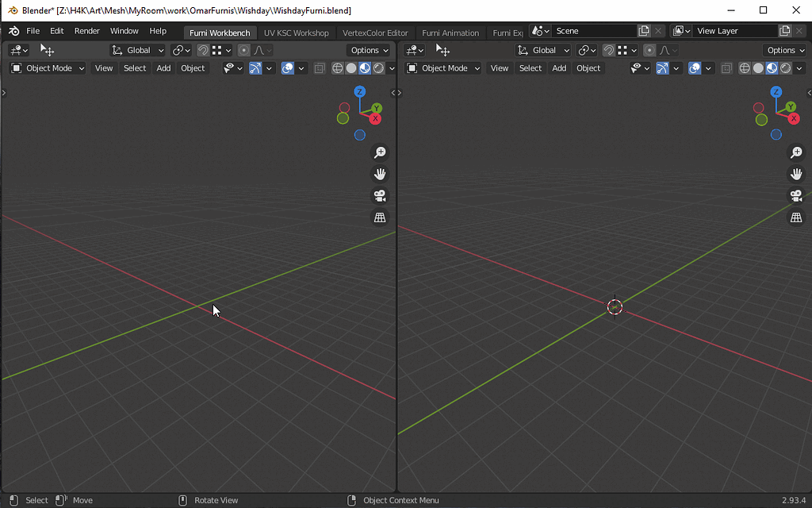Click the Z axis on right viewport gizmo
This screenshot has height=508, width=812.
pyautogui.click(x=776, y=92)
